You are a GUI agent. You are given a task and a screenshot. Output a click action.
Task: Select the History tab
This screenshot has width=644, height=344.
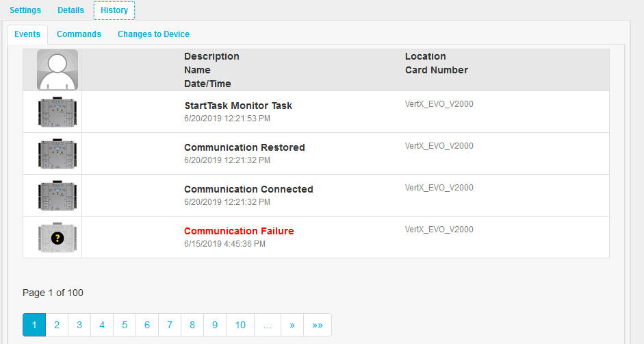pos(114,10)
